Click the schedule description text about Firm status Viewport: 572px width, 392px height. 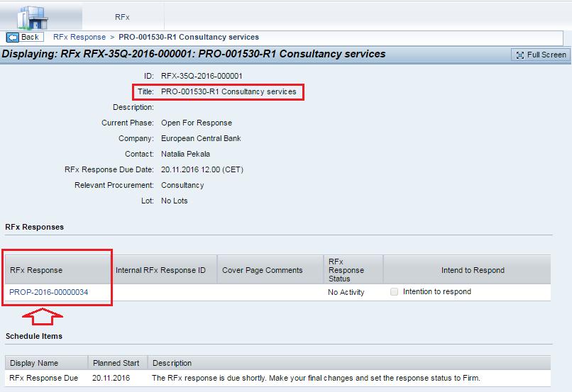316,378
